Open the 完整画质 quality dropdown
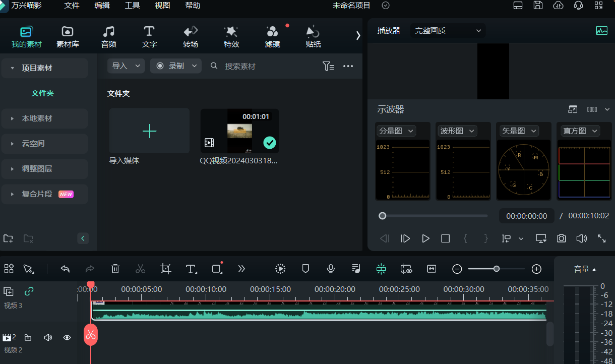615x364 pixels. pyautogui.click(x=448, y=31)
